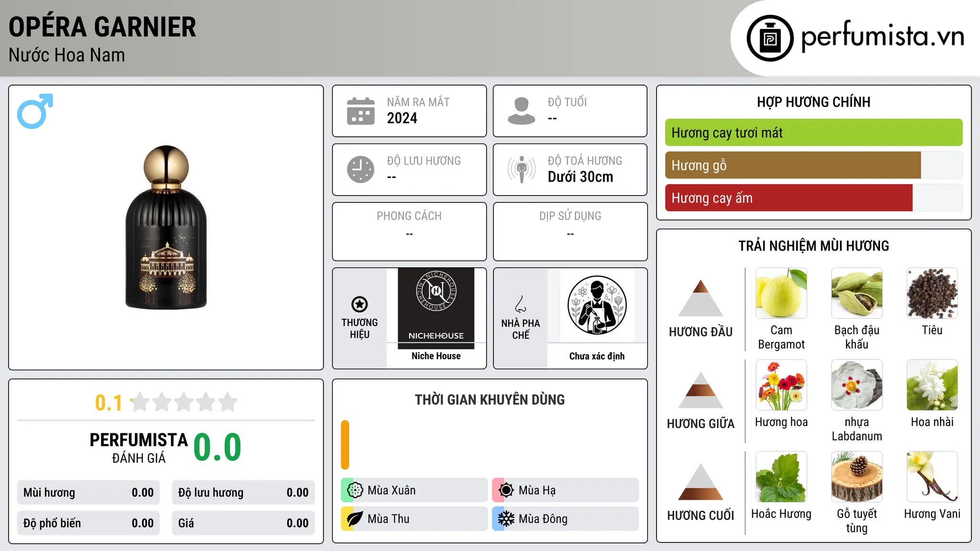Click the star badge icon above Thương Hiệu

359,304
